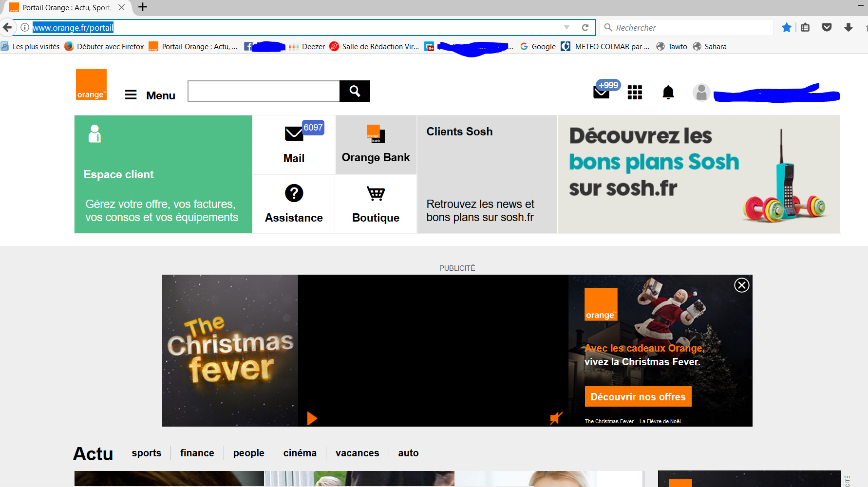The width and height of the screenshot is (868, 487).
Task: Click the Découvrir nos offres button
Action: coord(638,397)
